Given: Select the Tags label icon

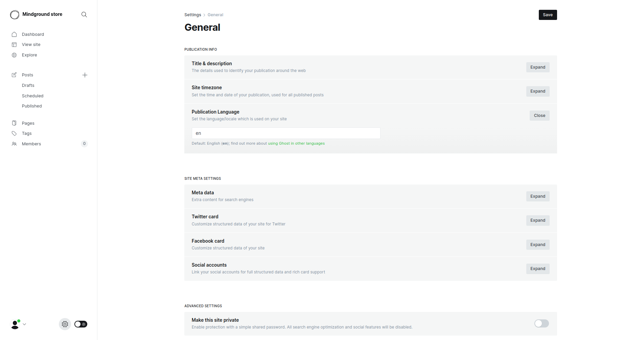Looking at the screenshot, I should [x=14, y=133].
